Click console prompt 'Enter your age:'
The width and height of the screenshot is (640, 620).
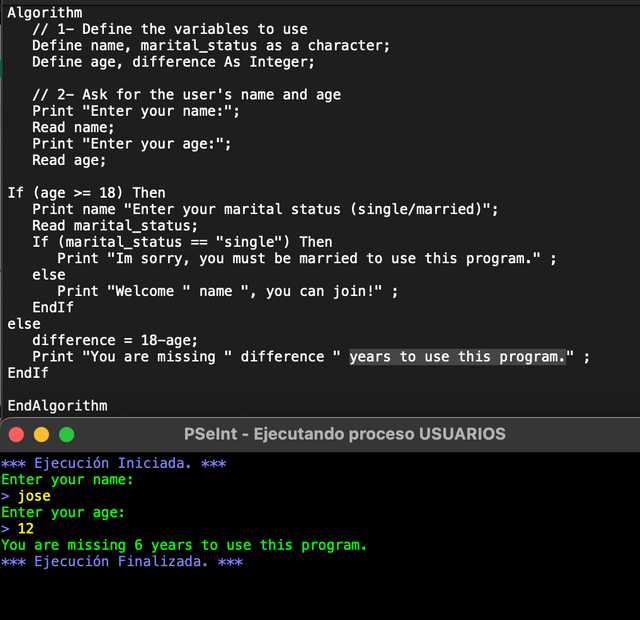coord(63,512)
